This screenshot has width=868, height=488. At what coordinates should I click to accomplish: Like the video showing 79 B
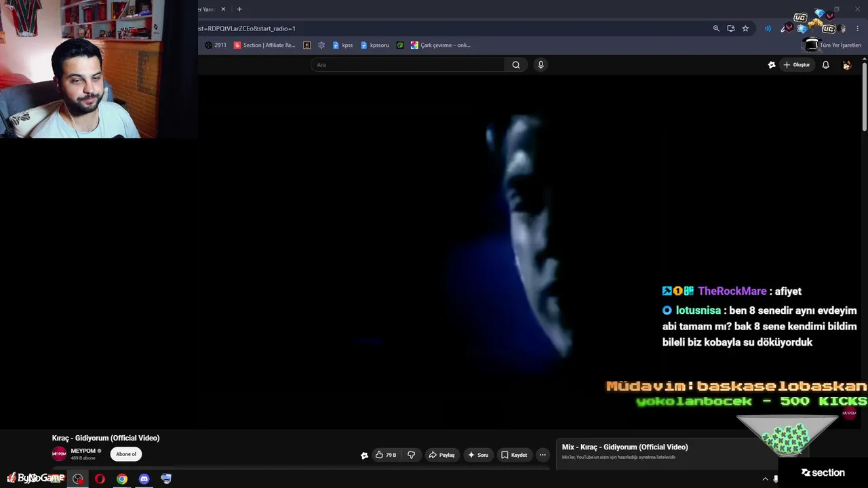[x=386, y=455]
